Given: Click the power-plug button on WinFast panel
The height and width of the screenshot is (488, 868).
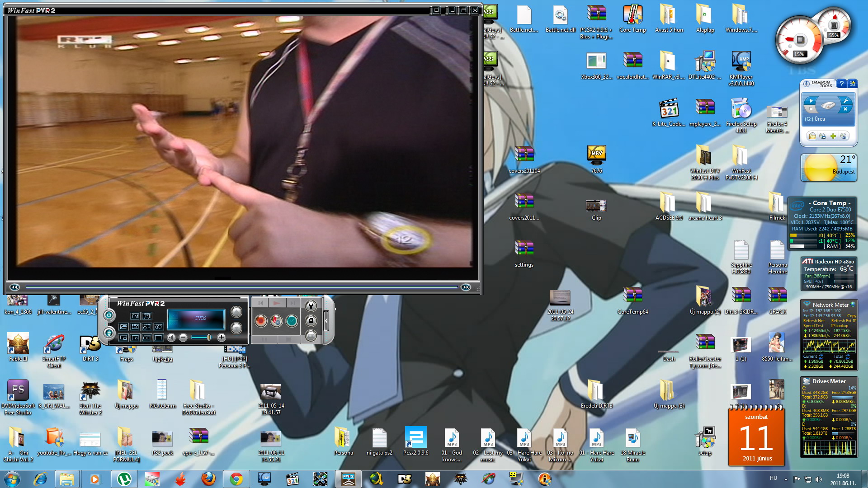Looking at the screenshot, I should pyautogui.click(x=109, y=333).
